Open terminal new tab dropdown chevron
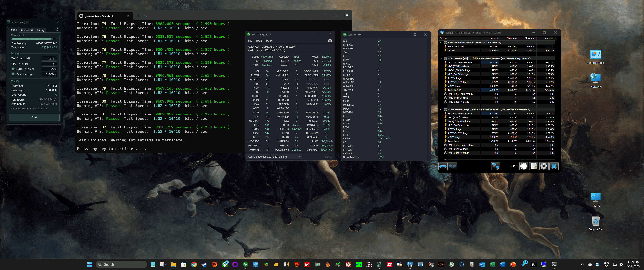Screen dimensions: 644x270 [145, 16]
